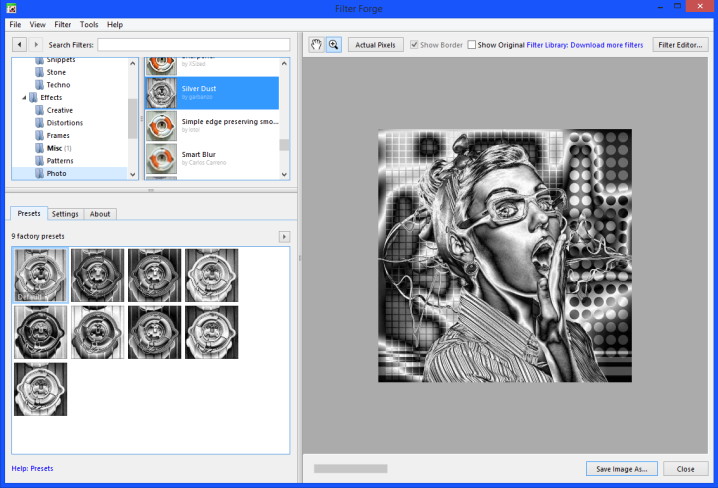The width and height of the screenshot is (718, 488).
Task: Open the Help: Presets link
Action: coord(32,468)
